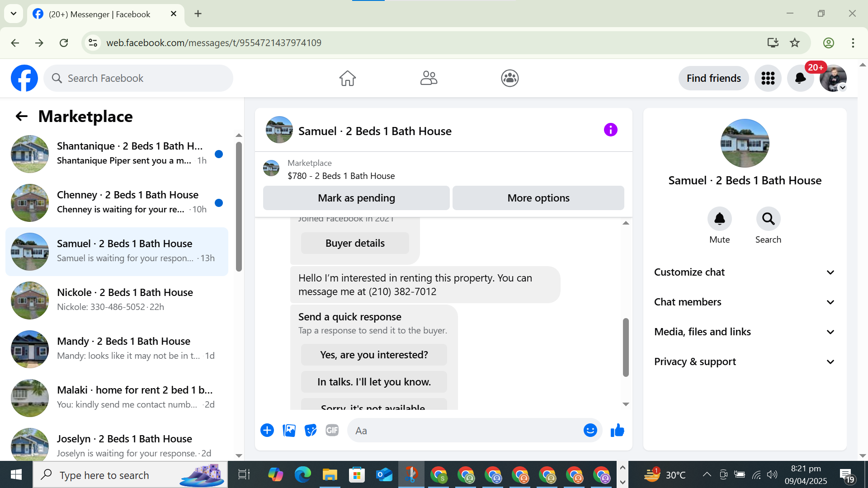868x488 pixels.
Task: Open the More options button
Action: point(538,198)
